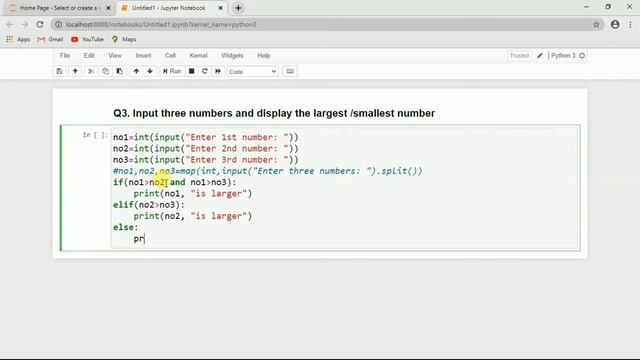Open the Cell menu
The height and width of the screenshot is (360, 640).
pos(170,56)
